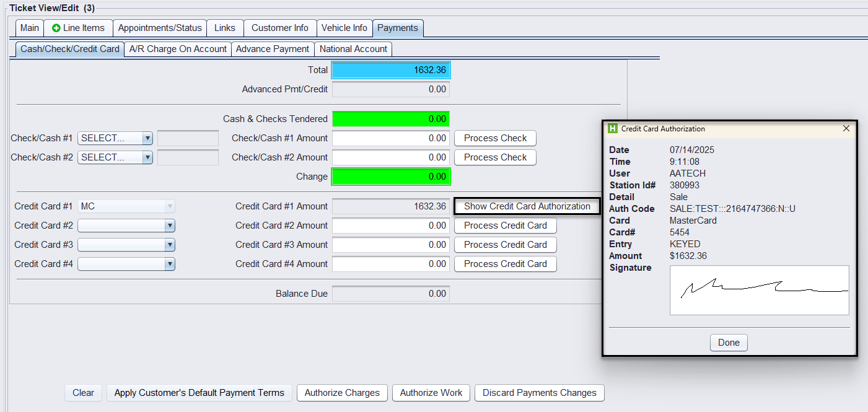Select the A/R Charge On Account tab
The height and width of the screenshot is (412, 868).
[x=178, y=49]
